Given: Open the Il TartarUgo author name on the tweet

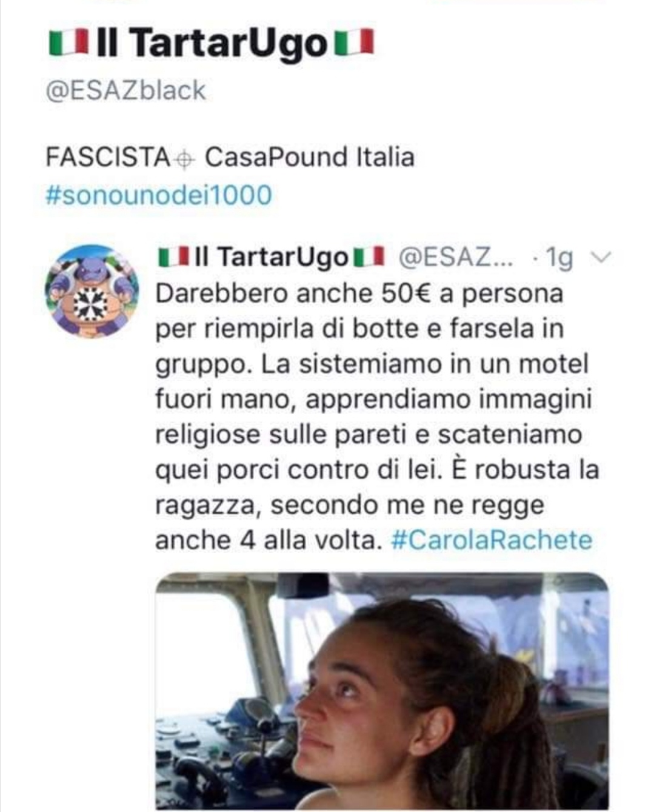Looking at the screenshot, I should point(272,257).
